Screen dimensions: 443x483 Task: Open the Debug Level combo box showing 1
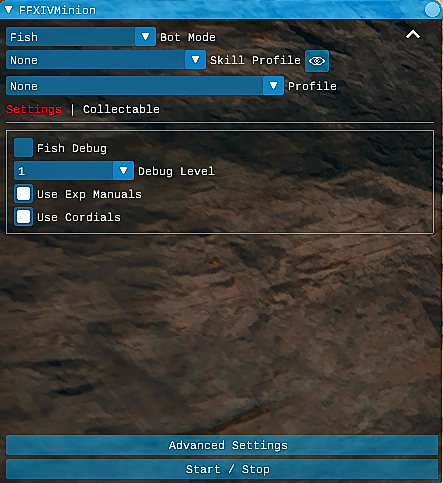click(74, 171)
